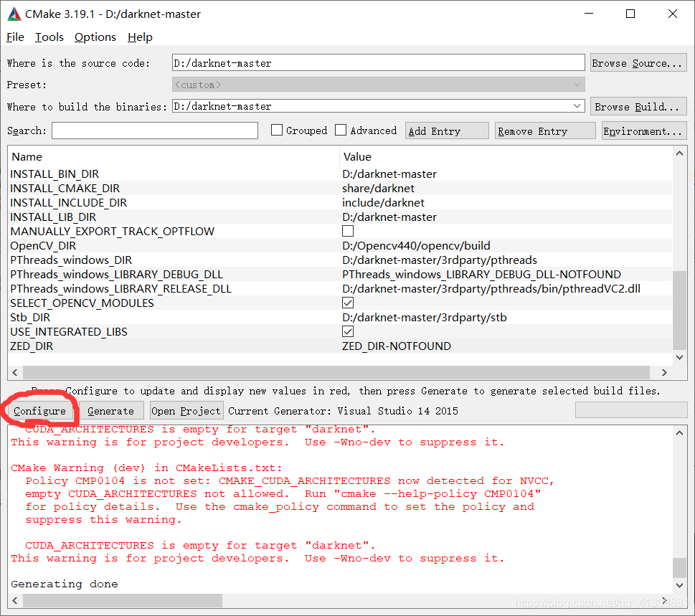This screenshot has height=616, width=695.
Task: Click scroll-down arrow of variables list
Action: (679, 357)
